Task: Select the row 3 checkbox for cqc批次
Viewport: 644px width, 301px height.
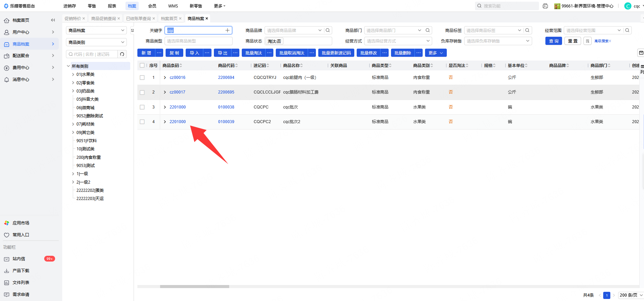Action: (142, 107)
